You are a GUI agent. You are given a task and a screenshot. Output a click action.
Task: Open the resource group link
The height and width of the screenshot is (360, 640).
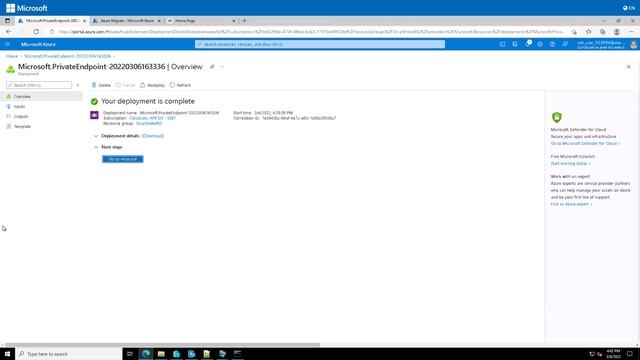coord(149,123)
